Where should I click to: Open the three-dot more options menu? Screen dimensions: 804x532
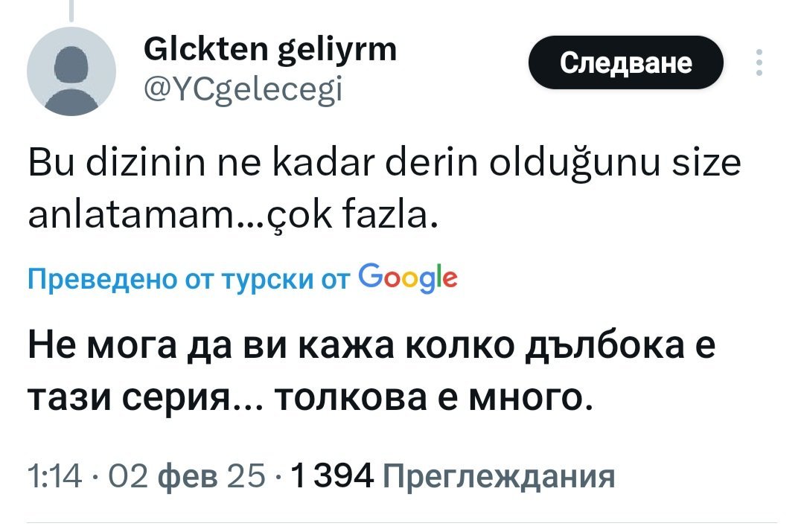pyautogui.click(x=759, y=63)
